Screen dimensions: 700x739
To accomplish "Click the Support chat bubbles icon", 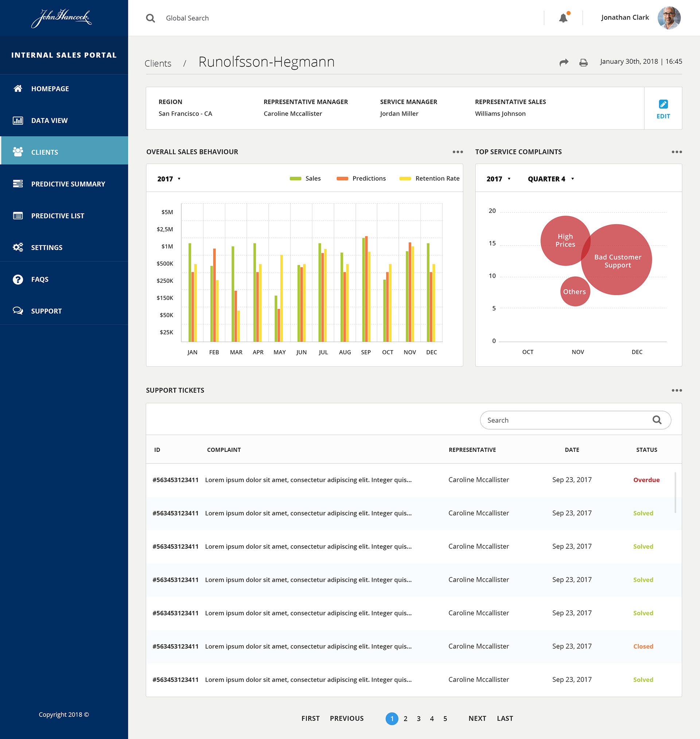I will click(x=17, y=310).
